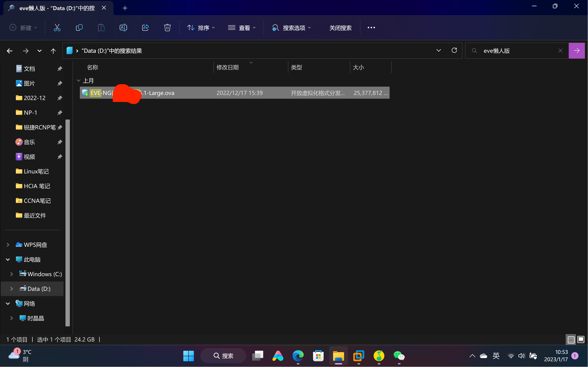Open a new tab
588x367 pixels.
tap(125, 8)
